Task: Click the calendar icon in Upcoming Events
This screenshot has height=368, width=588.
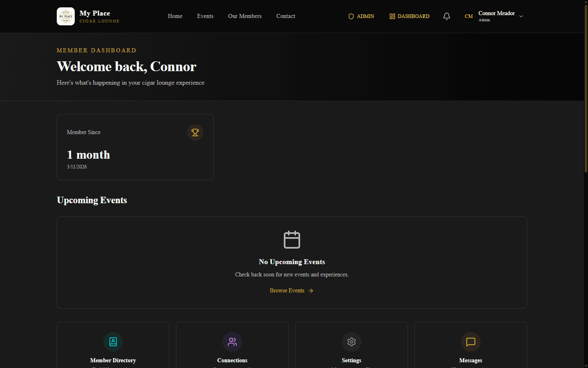Action: tap(292, 240)
